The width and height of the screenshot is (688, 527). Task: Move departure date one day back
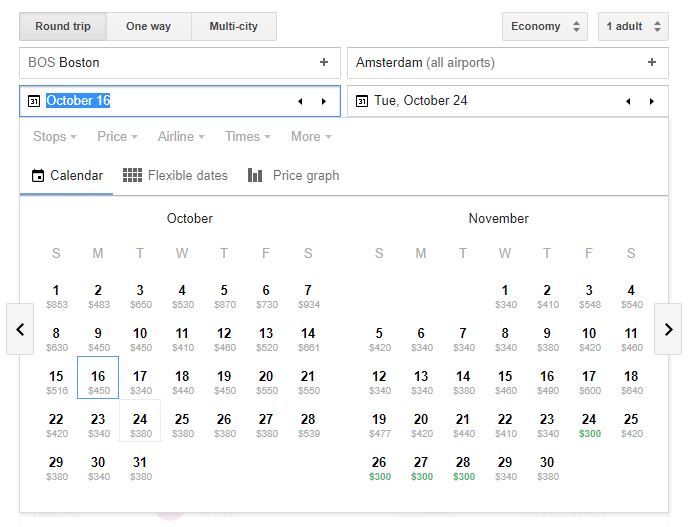pyautogui.click(x=299, y=101)
